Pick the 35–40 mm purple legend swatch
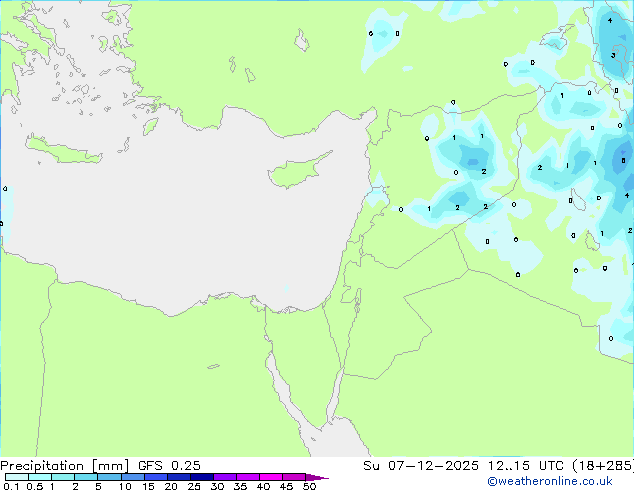This screenshot has height=490, width=634. point(248,477)
